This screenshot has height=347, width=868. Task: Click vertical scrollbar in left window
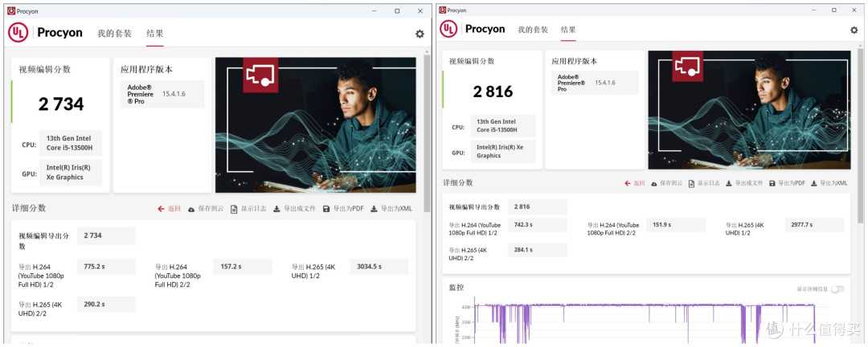(x=427, y=133)
